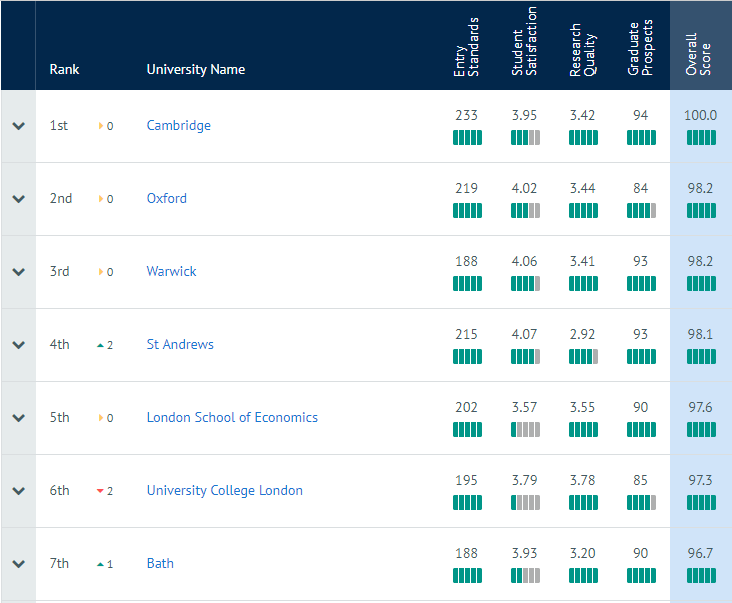Click UCL's Graduate Prospects bar indicator
Image resolution: width=732 pixels, height=603 pixels.
coord(641,503)
